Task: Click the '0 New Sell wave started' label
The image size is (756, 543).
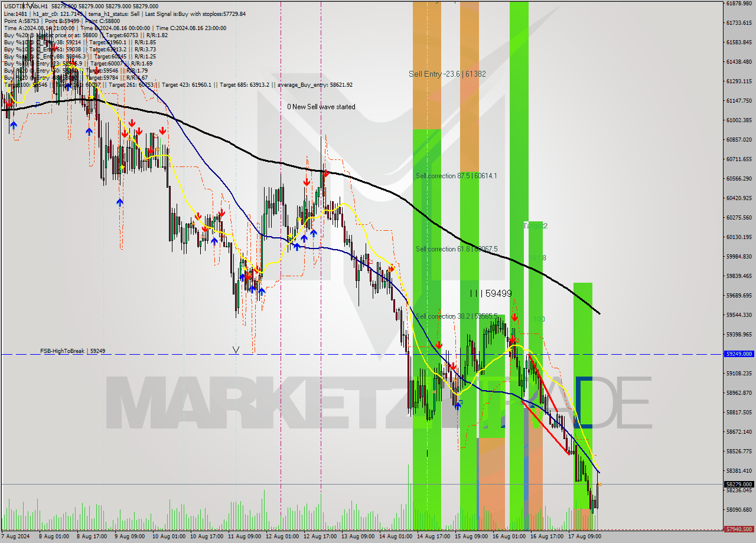Action: 321,107
